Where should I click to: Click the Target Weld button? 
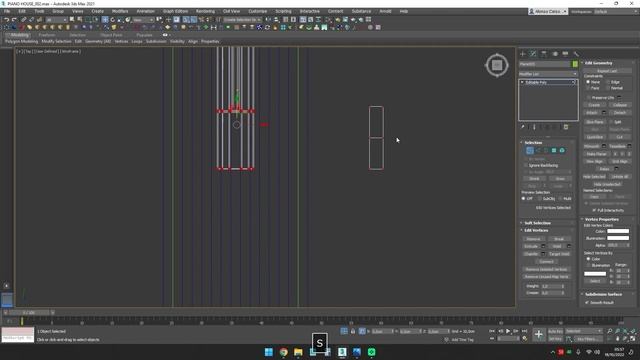tap(559, 254)
